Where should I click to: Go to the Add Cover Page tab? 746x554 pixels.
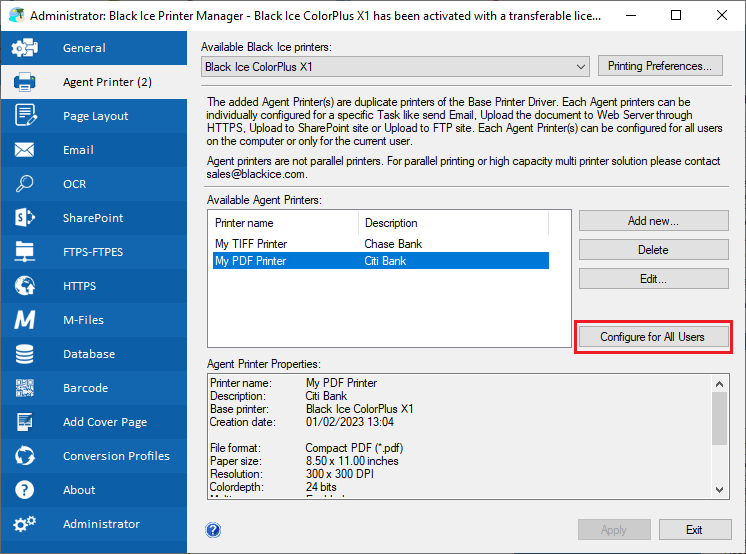(105, 422)
